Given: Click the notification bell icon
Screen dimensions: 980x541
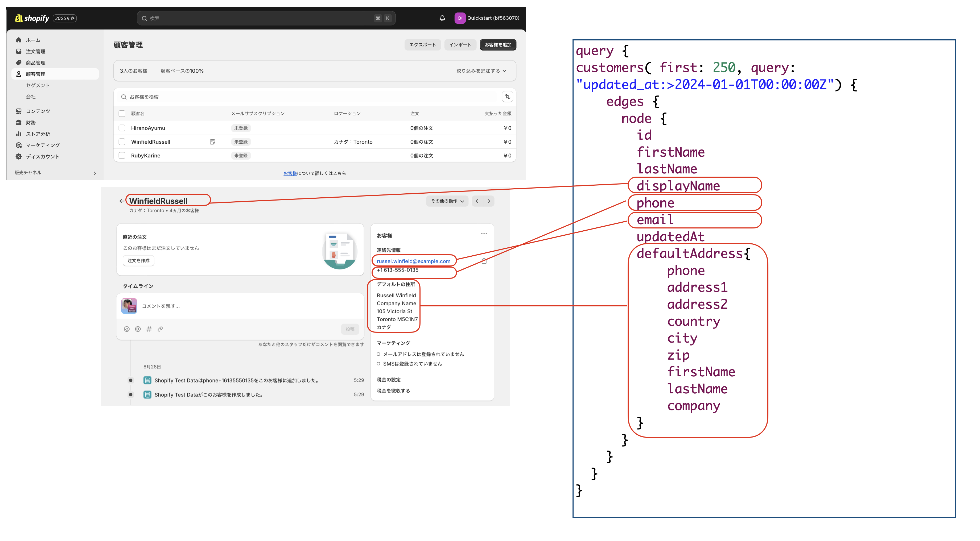Looking at the screenshot, I should [x=442, y=18].
